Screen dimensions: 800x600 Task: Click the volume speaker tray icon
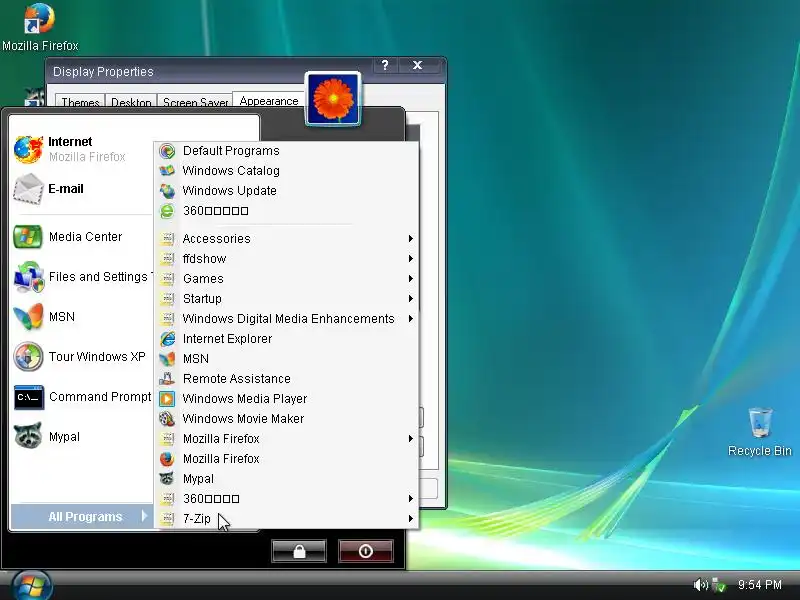click(701, 585)
